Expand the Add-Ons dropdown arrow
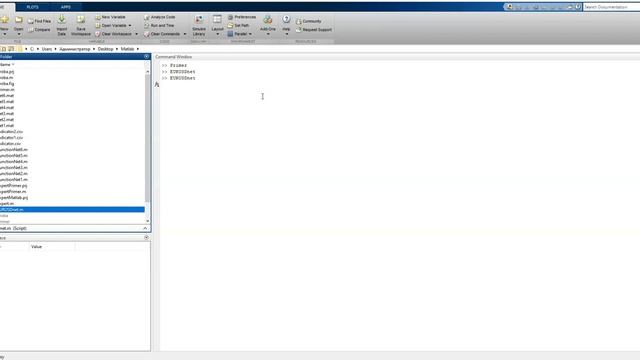The width and height of the screenshot is (640, 360). click(x=268, y=34)
